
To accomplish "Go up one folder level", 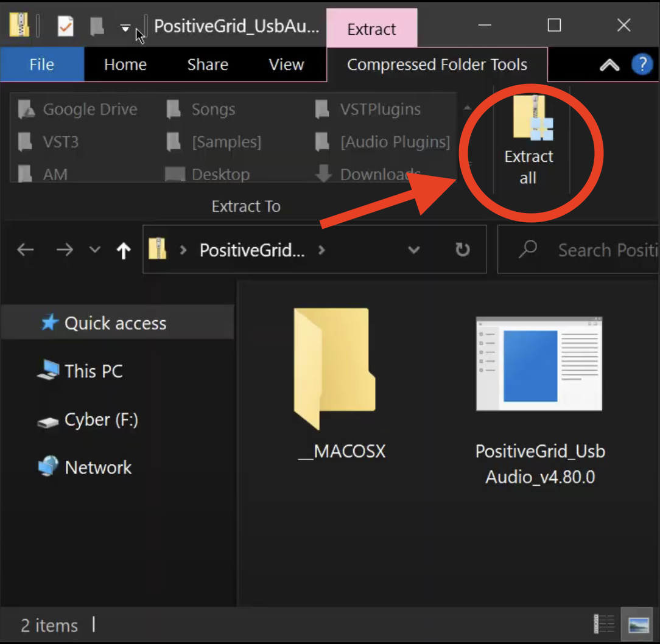I will point(124,250).
